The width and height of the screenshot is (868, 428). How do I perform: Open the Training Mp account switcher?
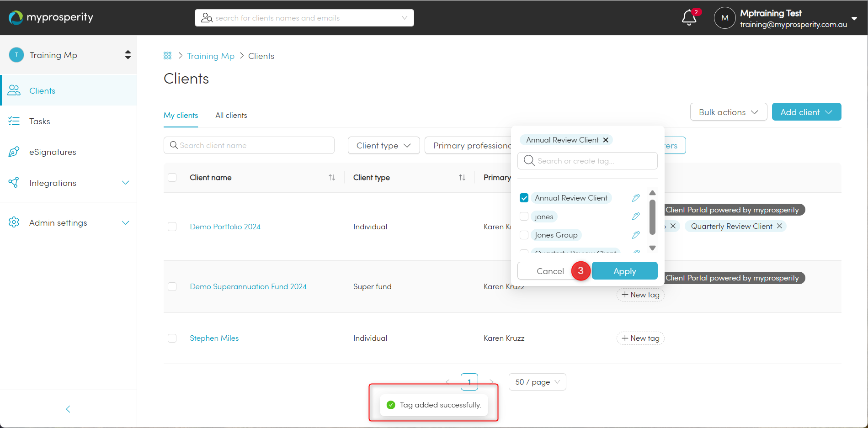click(128, 55)
